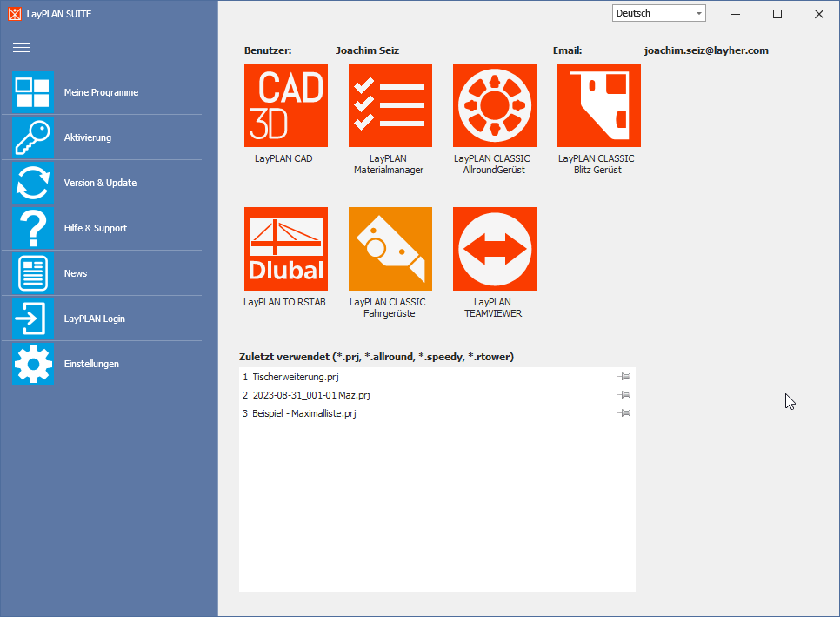Open Einstellungen settings page

[91, 364]
